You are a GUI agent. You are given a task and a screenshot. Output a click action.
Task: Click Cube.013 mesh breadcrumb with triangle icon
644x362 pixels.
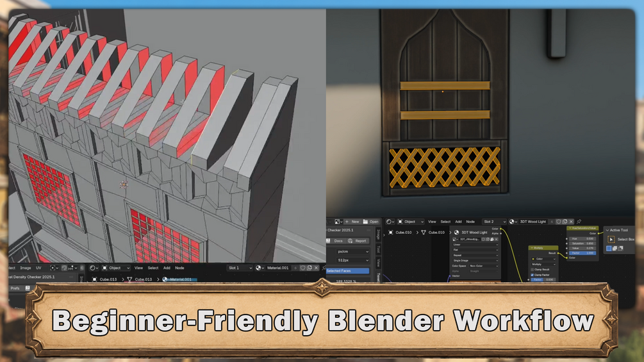[140, 279]
